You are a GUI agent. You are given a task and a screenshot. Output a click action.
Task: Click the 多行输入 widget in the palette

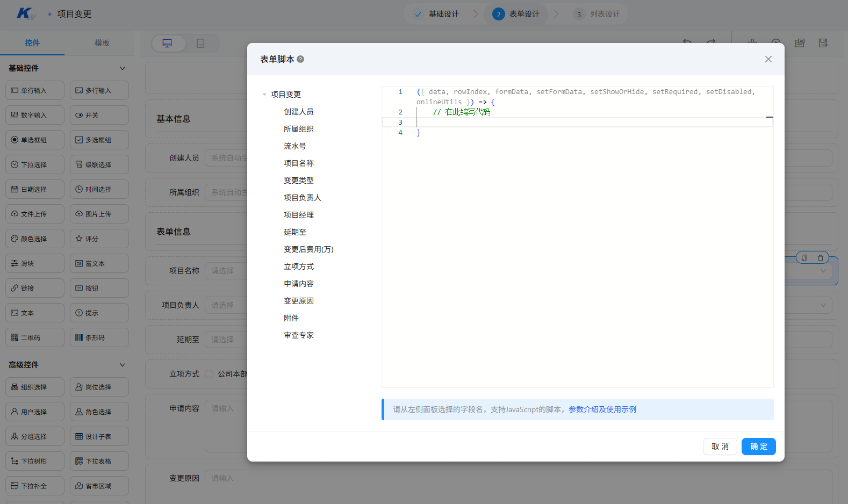(99, 90)
